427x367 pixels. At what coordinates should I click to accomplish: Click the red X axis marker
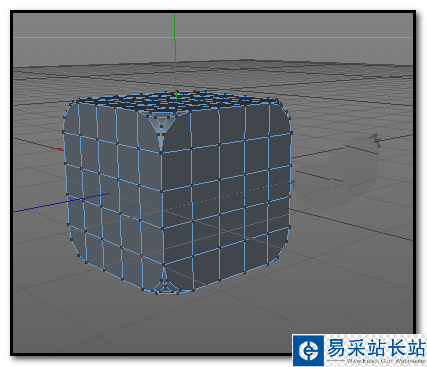58,149
